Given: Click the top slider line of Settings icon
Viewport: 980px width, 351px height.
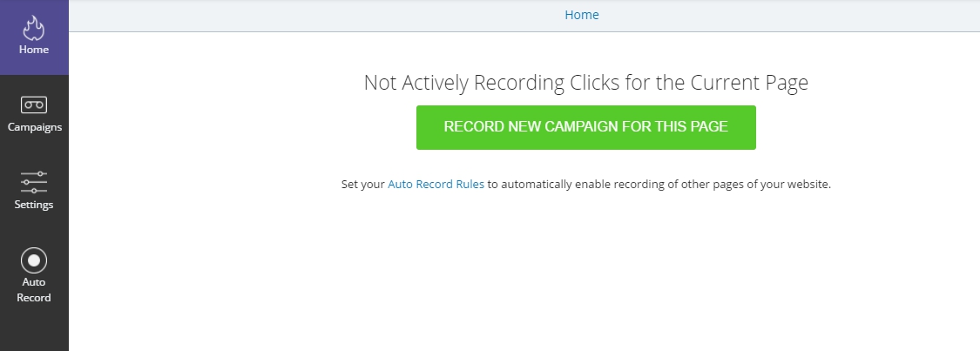Looking at the screenshot, I should point(34,173).
